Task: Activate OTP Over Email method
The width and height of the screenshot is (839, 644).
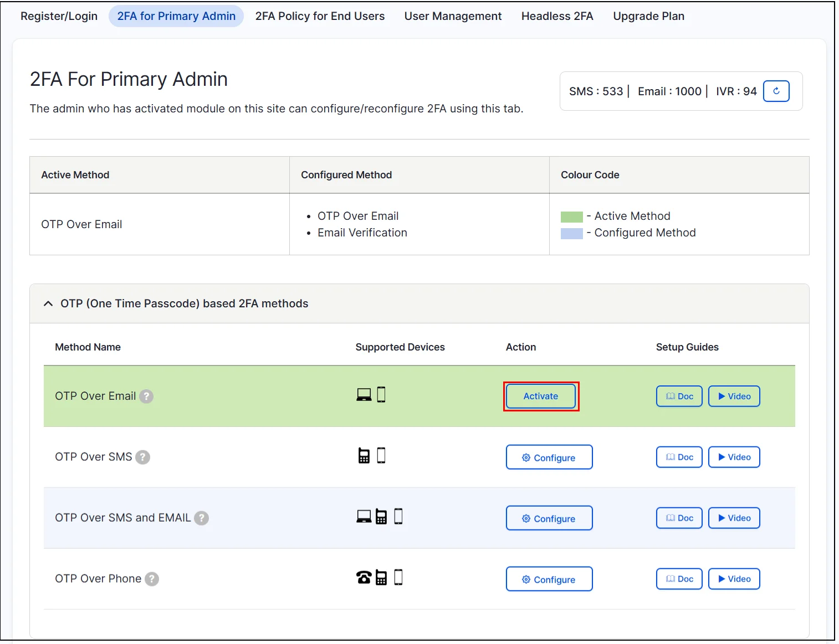Action: (541, 396)
